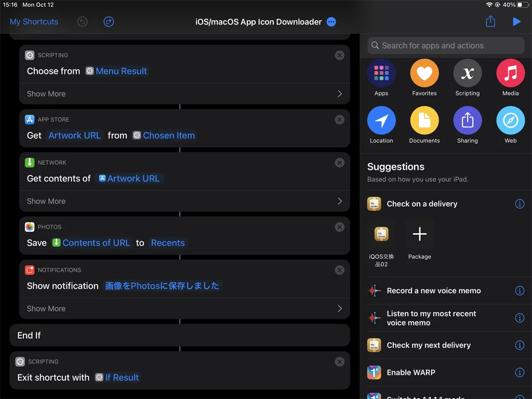
Task: Open the Web actions category
Action: click(x=510, y=125)
